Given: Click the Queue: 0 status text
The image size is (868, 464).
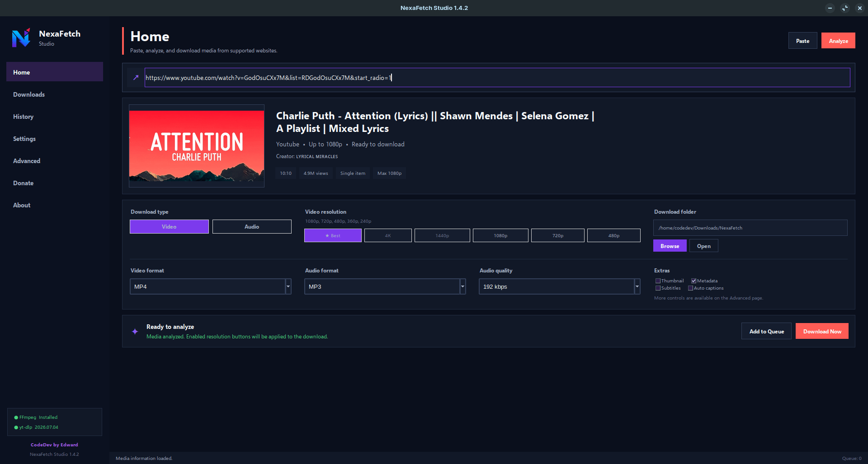Looking at the screenshot, I should tap(852, 459).
